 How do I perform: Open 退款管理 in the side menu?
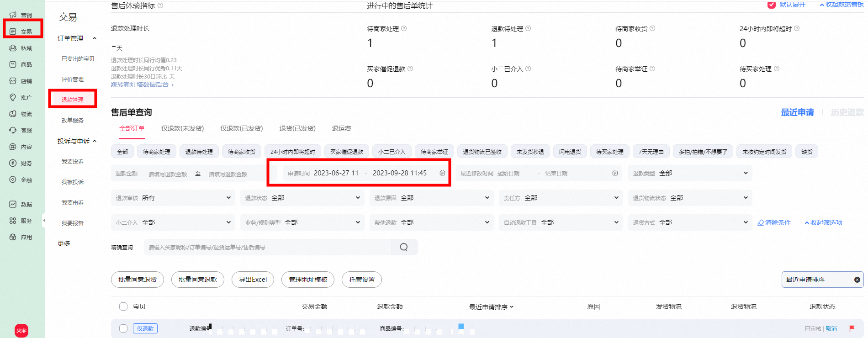(73, 100)
